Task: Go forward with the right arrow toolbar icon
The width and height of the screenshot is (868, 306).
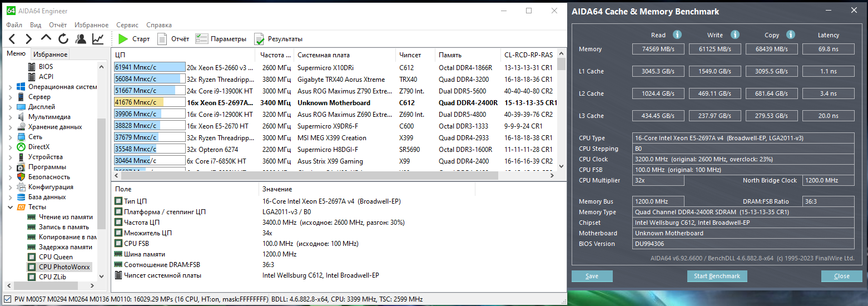Action: [29, 39]
